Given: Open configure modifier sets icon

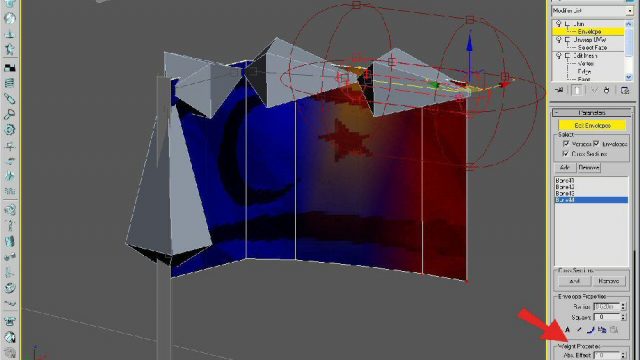Looking at the screenshot, I should [625, 90].
